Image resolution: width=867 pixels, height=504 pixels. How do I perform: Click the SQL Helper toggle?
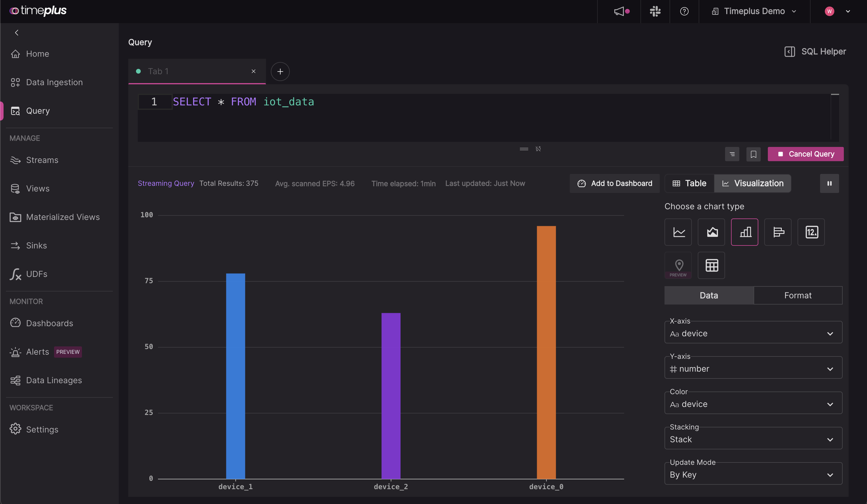click(814, 51)
